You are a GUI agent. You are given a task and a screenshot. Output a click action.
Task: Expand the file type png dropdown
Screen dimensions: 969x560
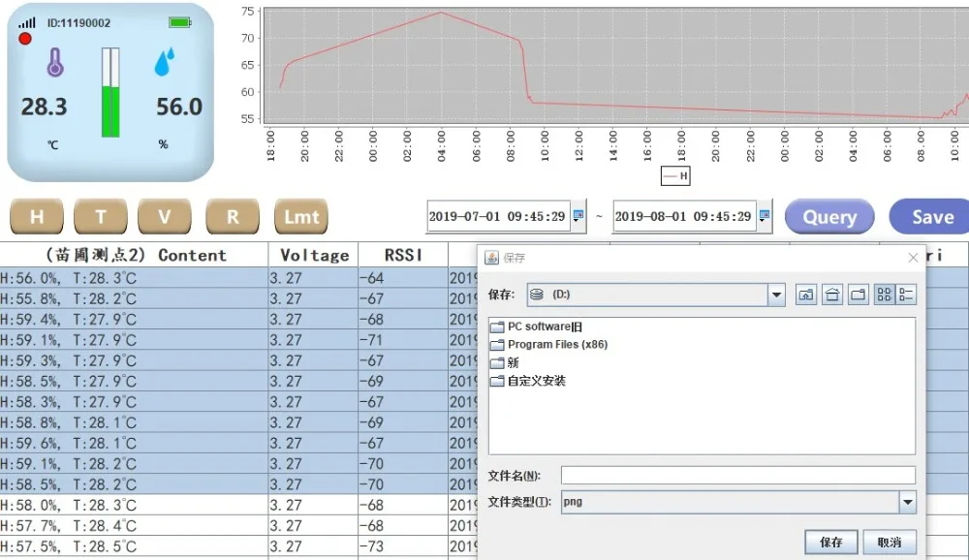click(907, 502)
